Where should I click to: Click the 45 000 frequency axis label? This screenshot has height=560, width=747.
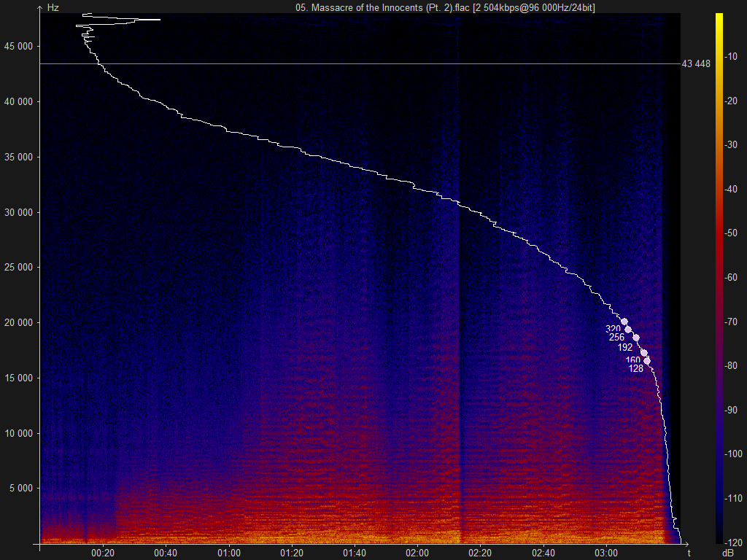point(18,46)
